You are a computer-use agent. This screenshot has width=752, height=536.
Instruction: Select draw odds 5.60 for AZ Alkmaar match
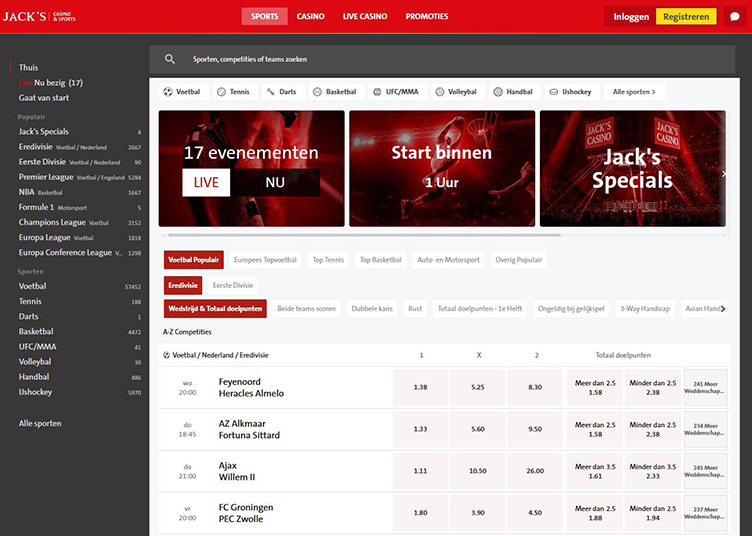[478, 429]
